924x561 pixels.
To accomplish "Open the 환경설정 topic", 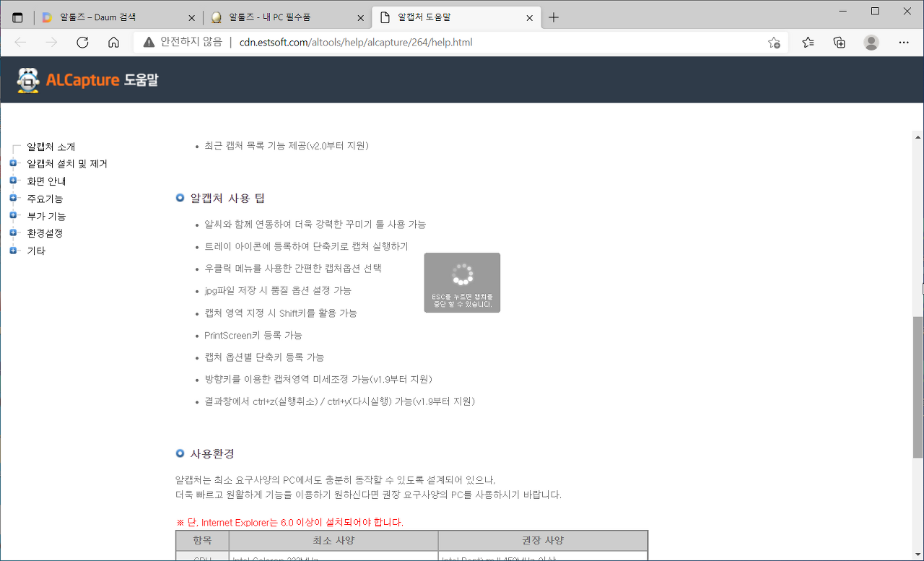I will click(x=45, y=233).
